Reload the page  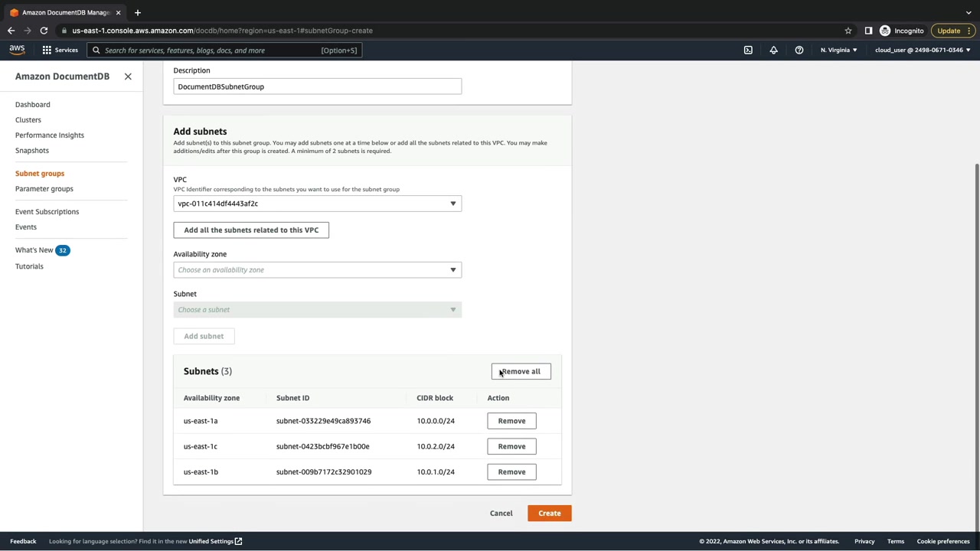pyautogui.click(x=44, y=31)
